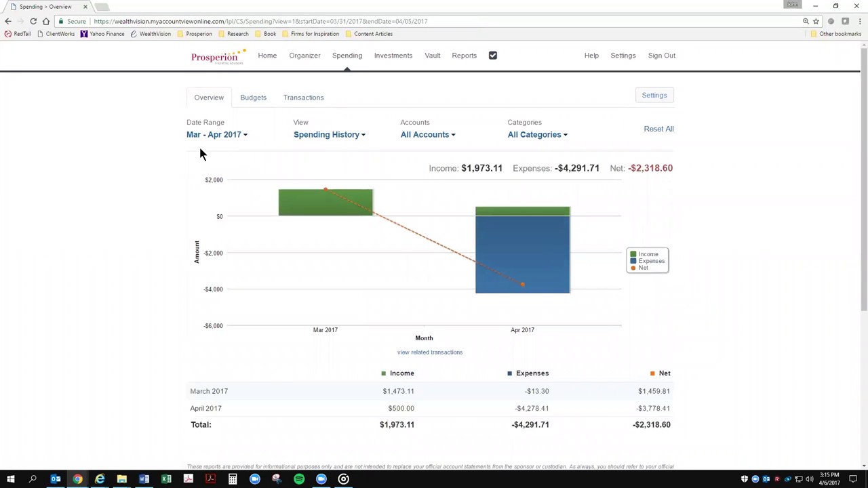This screenshot has height=488, width=868.
Task: Click the green checkmark icon beside Reports
Action: [x=492, y=55]
